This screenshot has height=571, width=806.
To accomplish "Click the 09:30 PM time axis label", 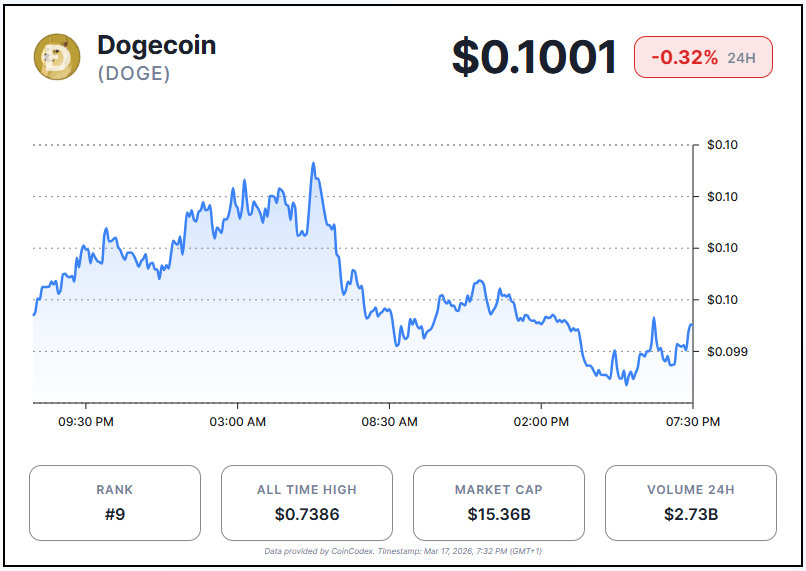I will tap(86, 422).
